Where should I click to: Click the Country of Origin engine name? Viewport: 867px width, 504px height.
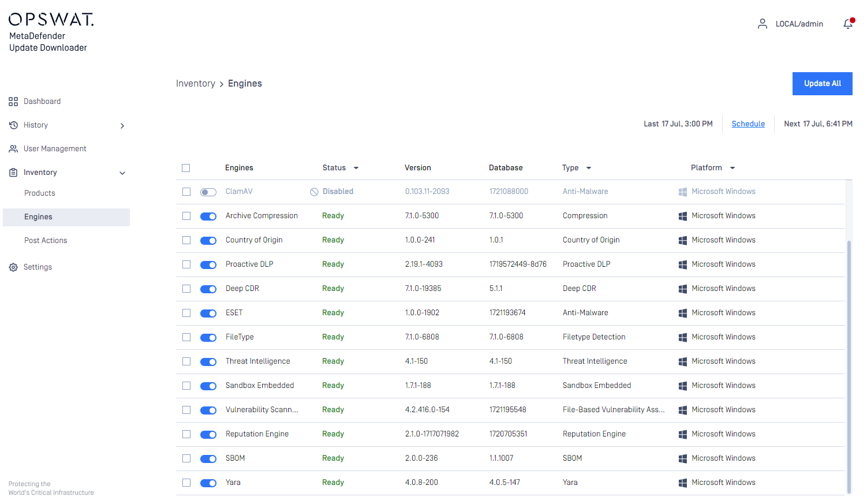(254, 240)
